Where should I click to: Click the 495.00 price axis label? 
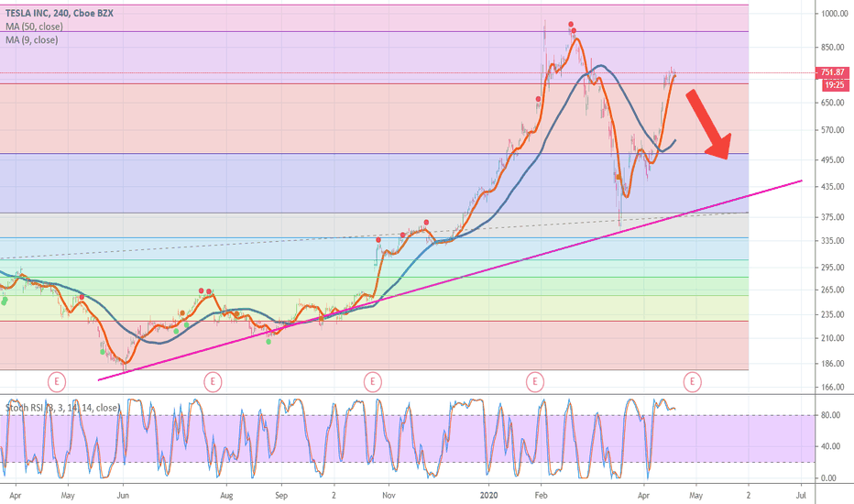833,160
